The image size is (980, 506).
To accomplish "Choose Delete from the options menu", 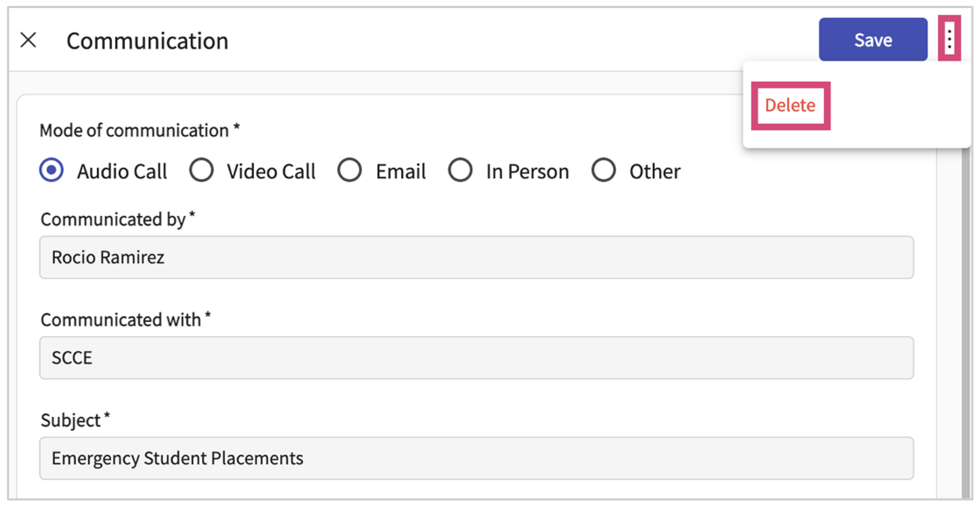I will pos(790,105).
